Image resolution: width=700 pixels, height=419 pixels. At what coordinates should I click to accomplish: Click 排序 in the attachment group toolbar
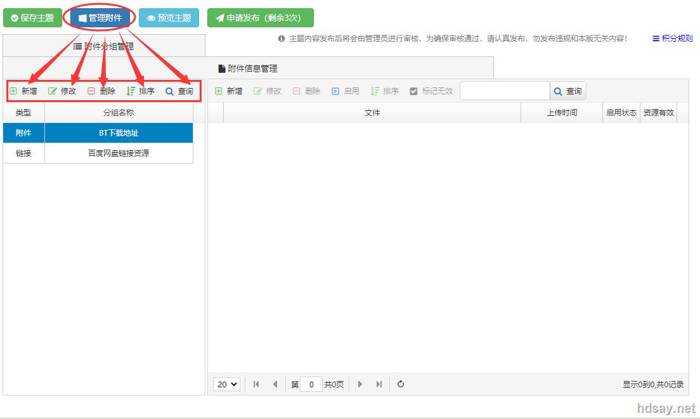(140, 91)
